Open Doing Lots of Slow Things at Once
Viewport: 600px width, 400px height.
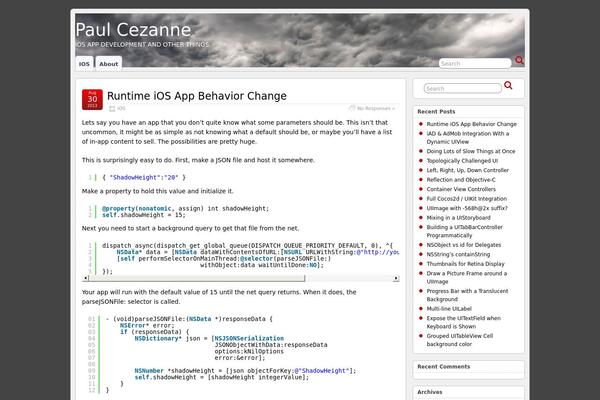coord(471,151)
